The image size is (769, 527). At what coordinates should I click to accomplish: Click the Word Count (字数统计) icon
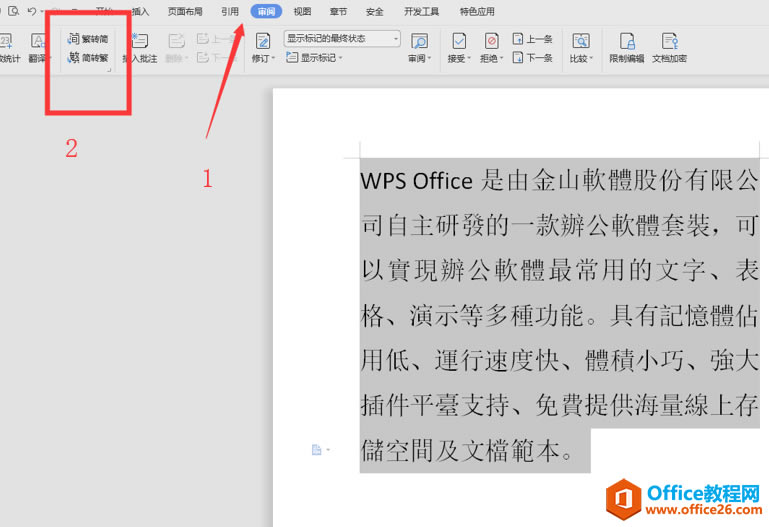7,41
